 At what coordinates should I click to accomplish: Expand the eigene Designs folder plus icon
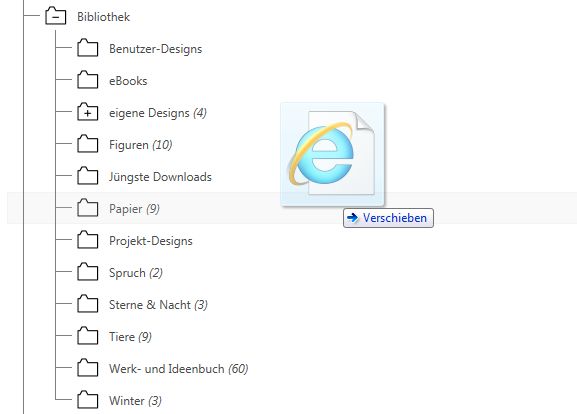pos(88,112)
